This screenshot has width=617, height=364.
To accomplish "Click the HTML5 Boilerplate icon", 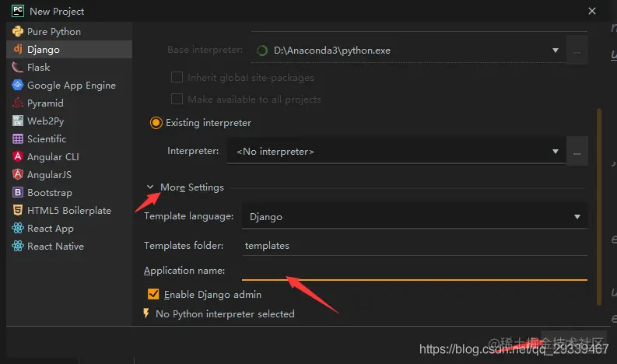I will coord(18,210).
